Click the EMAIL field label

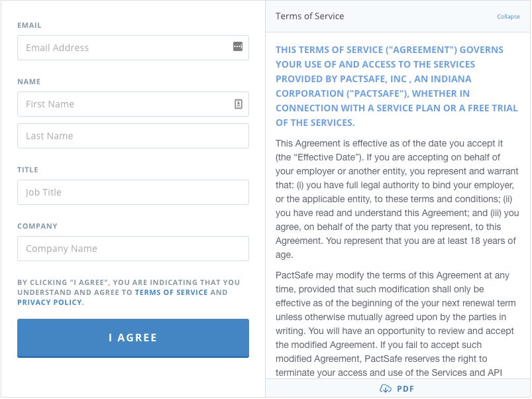tap(30, 25)
